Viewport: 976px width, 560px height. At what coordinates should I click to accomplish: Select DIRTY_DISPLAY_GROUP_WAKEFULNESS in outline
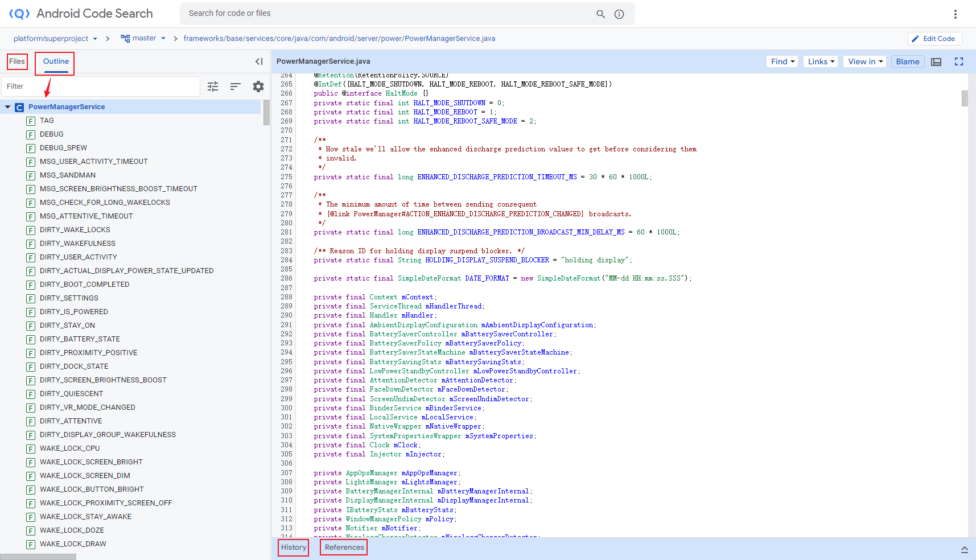click(108, 435)
